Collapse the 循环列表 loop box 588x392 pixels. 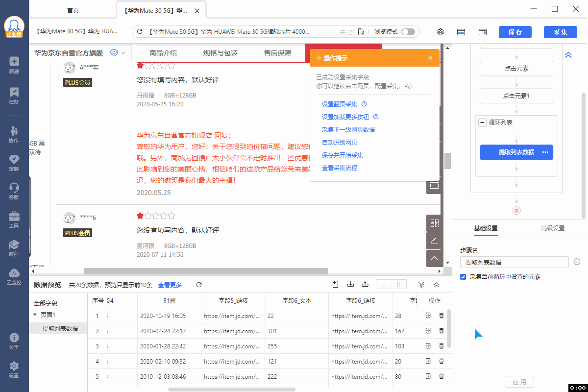pos(482,122)
